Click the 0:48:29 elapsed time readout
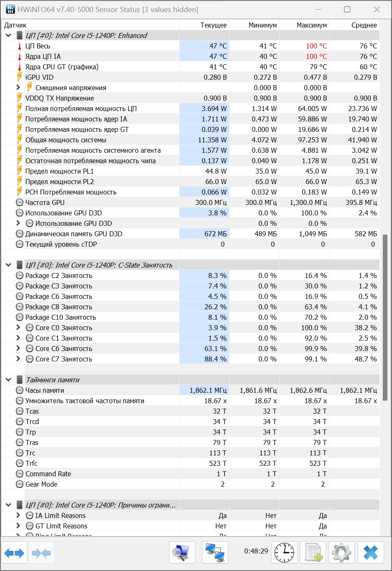Viewport: 392px width, 571px height. [x=256, y=551]
